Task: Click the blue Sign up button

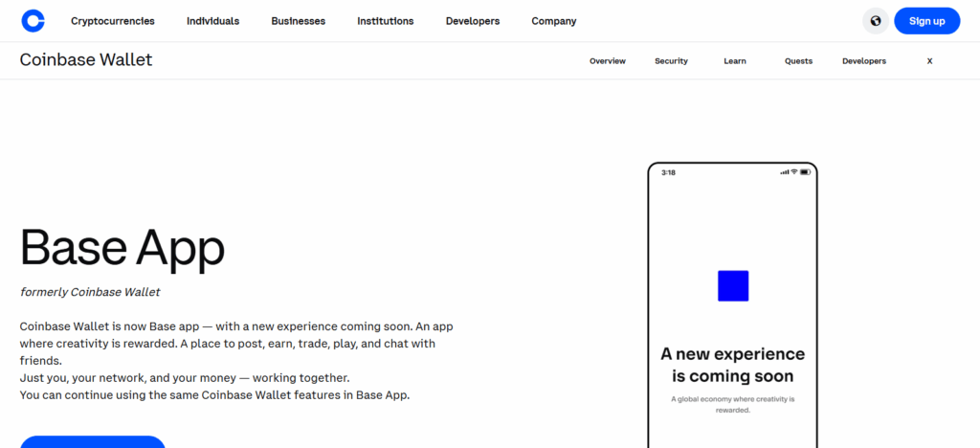Action: (926, 21)
